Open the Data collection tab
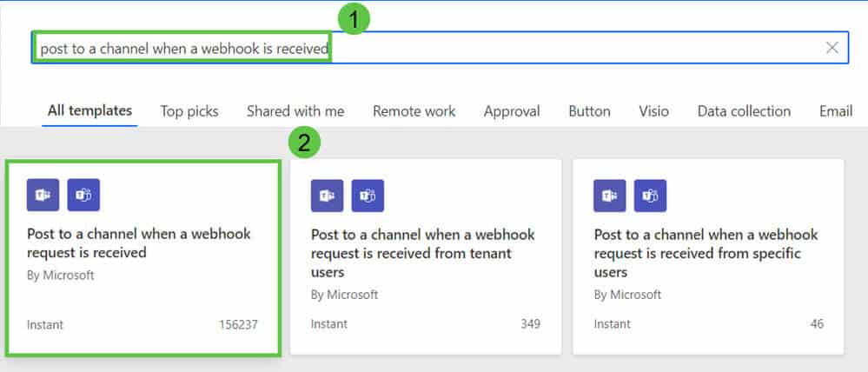 (744, 111)
